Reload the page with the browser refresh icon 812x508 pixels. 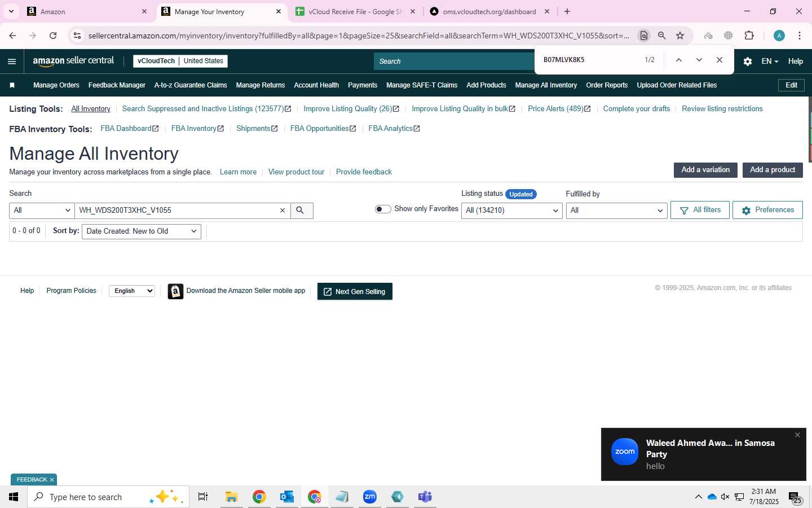53,36
